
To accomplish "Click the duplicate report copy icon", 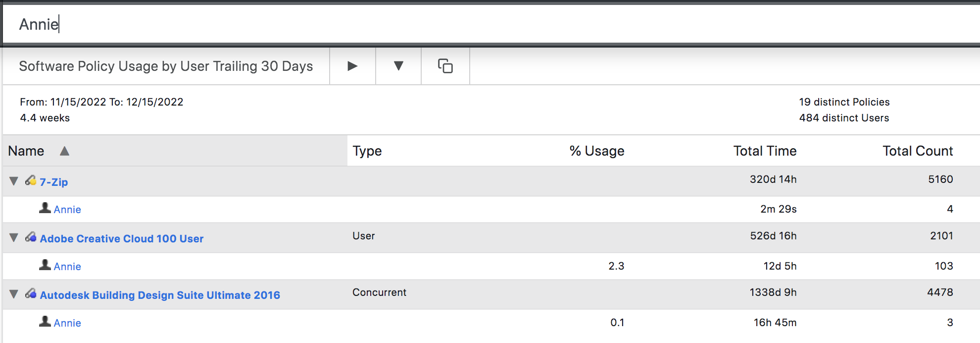I will (445, 66).
